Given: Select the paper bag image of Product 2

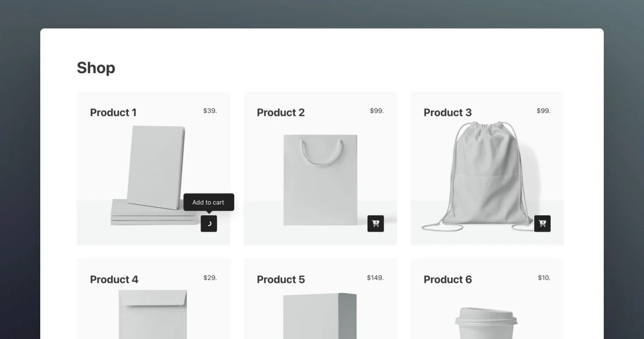Looking at the screenshot, I should point(320,180).
